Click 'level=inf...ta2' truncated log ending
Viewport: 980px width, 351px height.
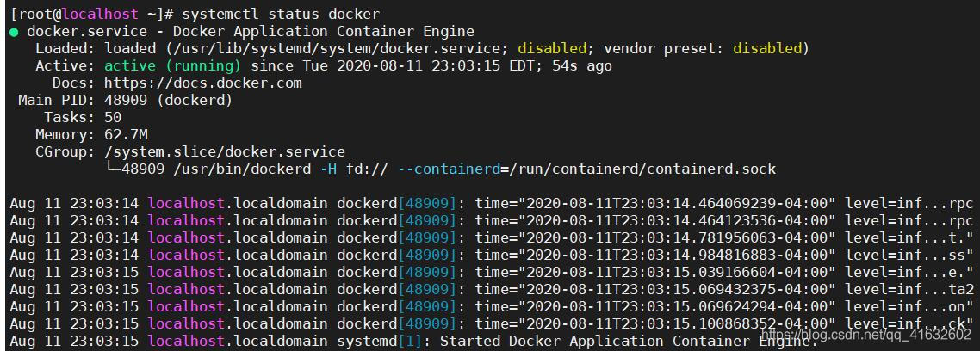pos(909,290)
